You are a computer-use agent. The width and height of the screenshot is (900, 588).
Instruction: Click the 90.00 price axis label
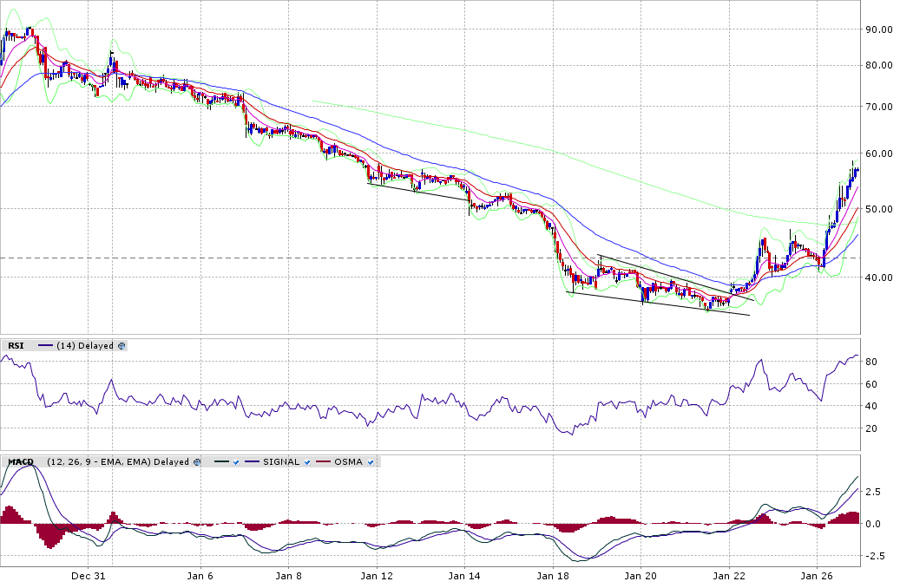[x=879, y=29]
